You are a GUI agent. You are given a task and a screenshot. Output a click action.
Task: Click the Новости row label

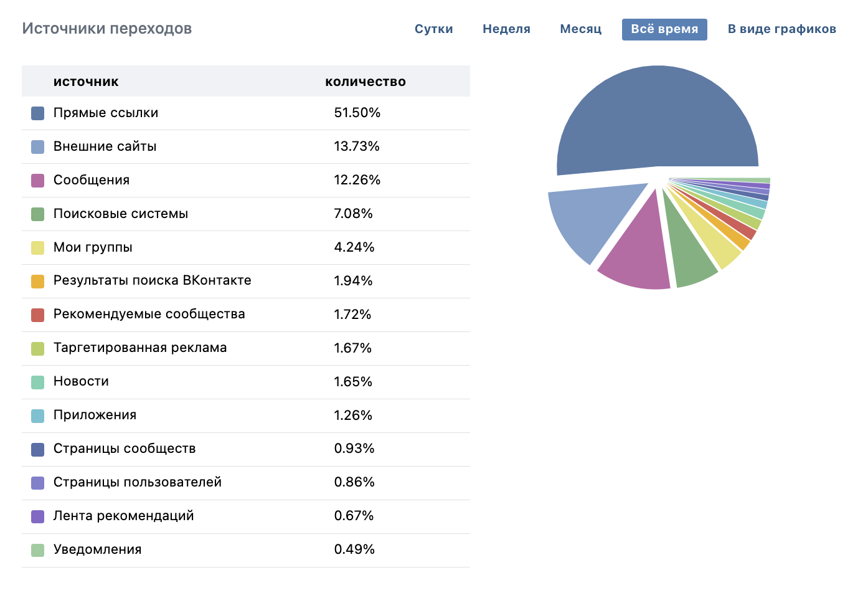click(81, 381)
